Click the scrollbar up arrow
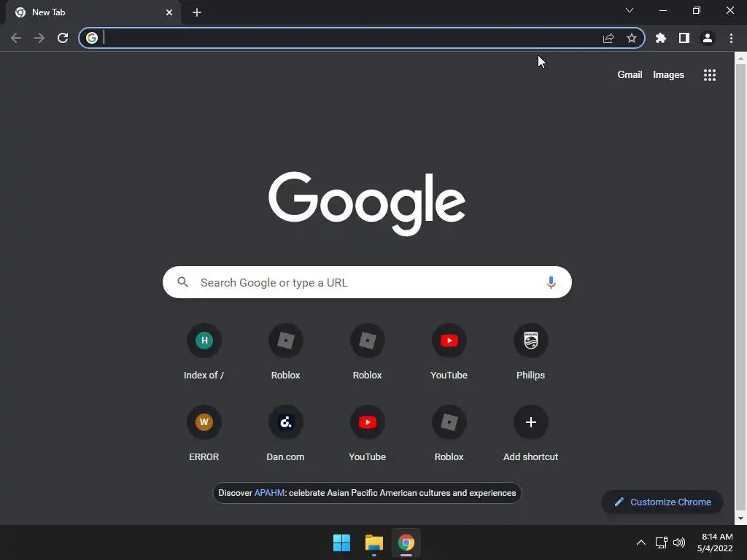The height and width of the screenshot is (560, 747). 740,58
